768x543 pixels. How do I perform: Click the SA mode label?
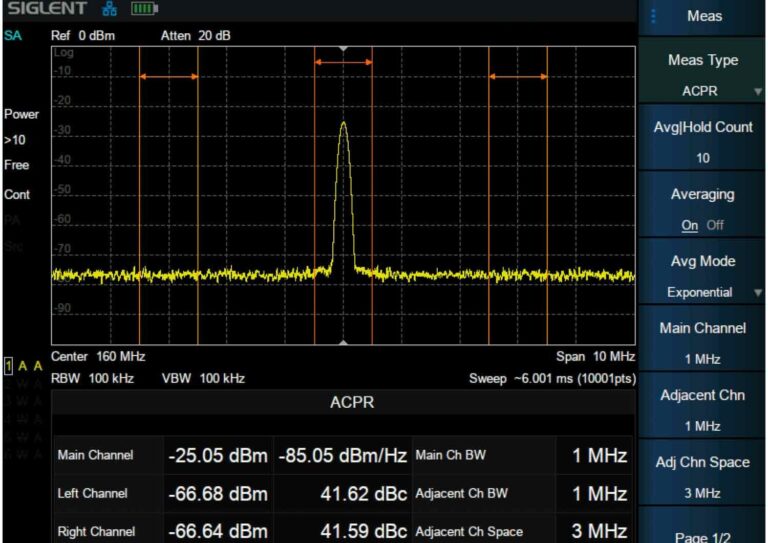13,36
